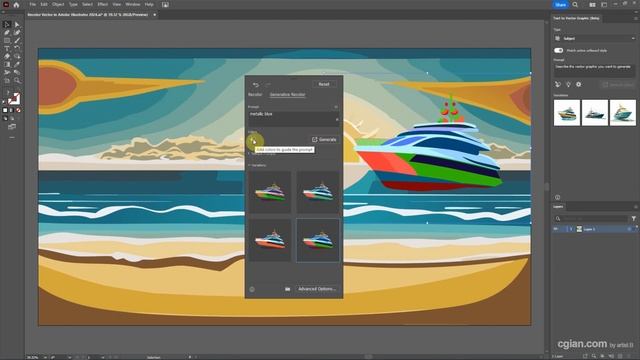The width and height of the screenshot is (640, 360).
Task: Switch to the Recolor tab
Action: [256, 95]
